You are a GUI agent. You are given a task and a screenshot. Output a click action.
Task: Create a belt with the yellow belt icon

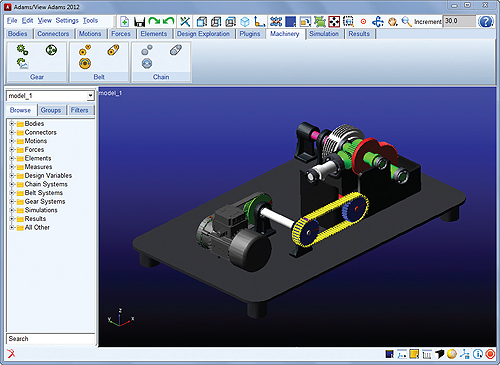coord(113,50)
